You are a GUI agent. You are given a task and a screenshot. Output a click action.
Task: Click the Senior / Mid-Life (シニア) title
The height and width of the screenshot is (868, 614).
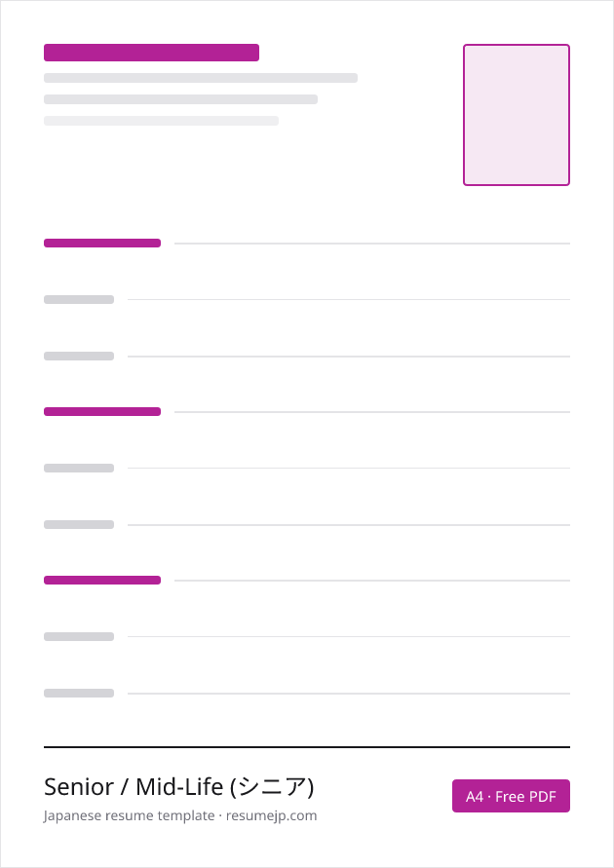pyautogui.click(x=178, y=786)
